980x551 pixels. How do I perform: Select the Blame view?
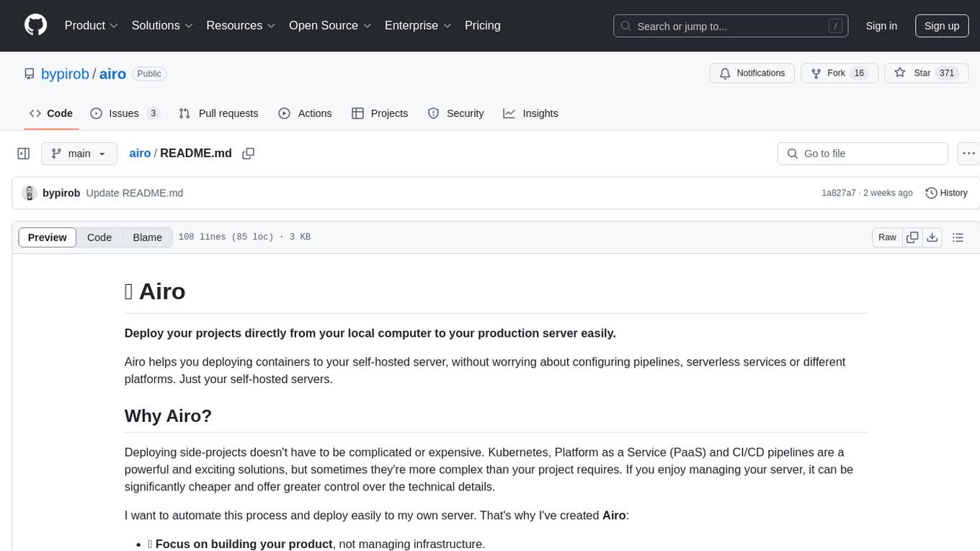pyautogui.click(x=148, y=237)
